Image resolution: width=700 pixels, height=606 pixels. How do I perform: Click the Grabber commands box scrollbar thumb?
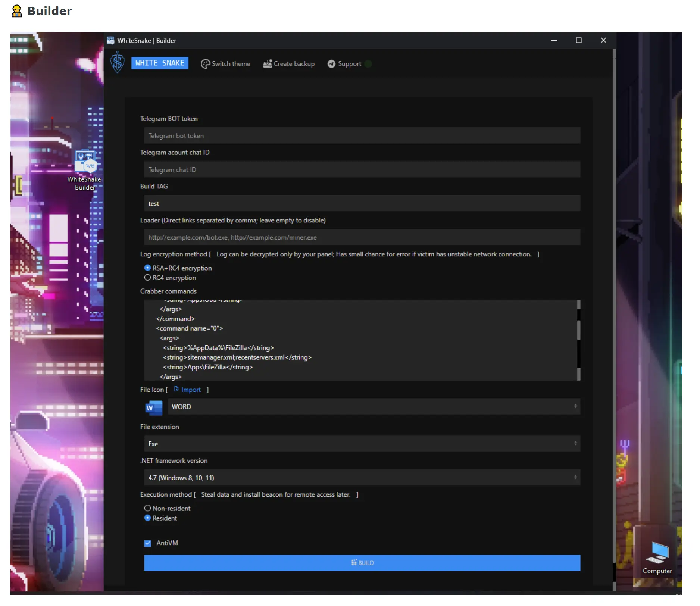tap(578, 330)
